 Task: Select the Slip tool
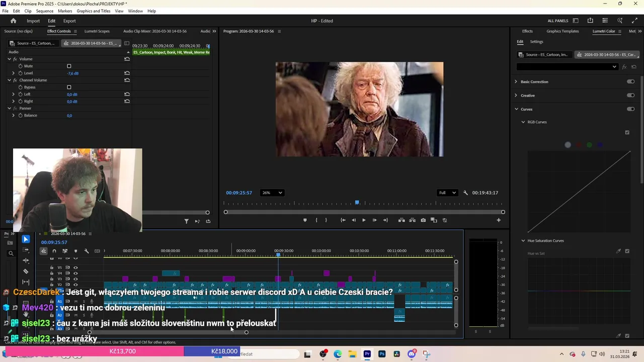coord(26,282)
